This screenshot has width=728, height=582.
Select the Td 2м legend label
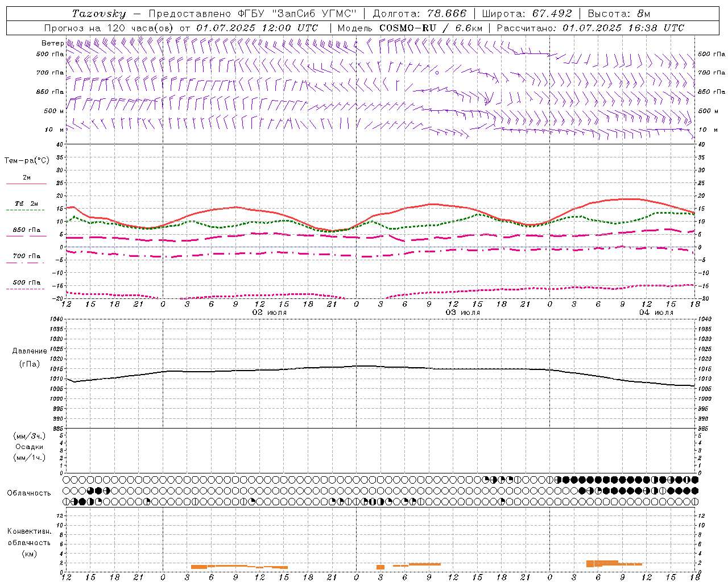tap(26, 203)
